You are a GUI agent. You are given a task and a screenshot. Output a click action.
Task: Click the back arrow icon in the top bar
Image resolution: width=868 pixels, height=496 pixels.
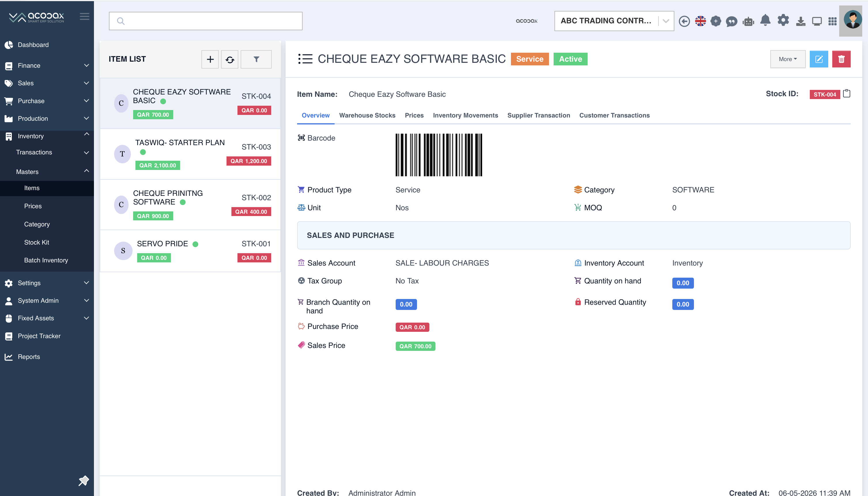tap(684, 21)
